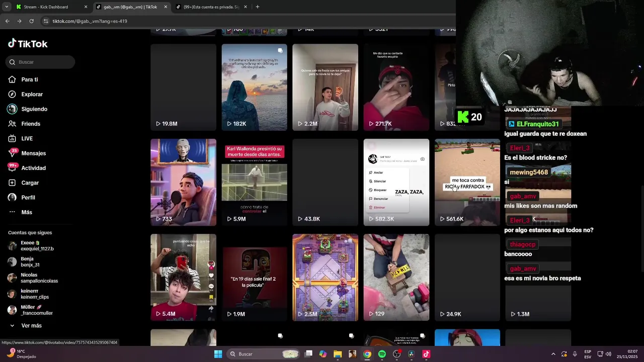
Task: Open the LIVE section
Action: [21, 138]
